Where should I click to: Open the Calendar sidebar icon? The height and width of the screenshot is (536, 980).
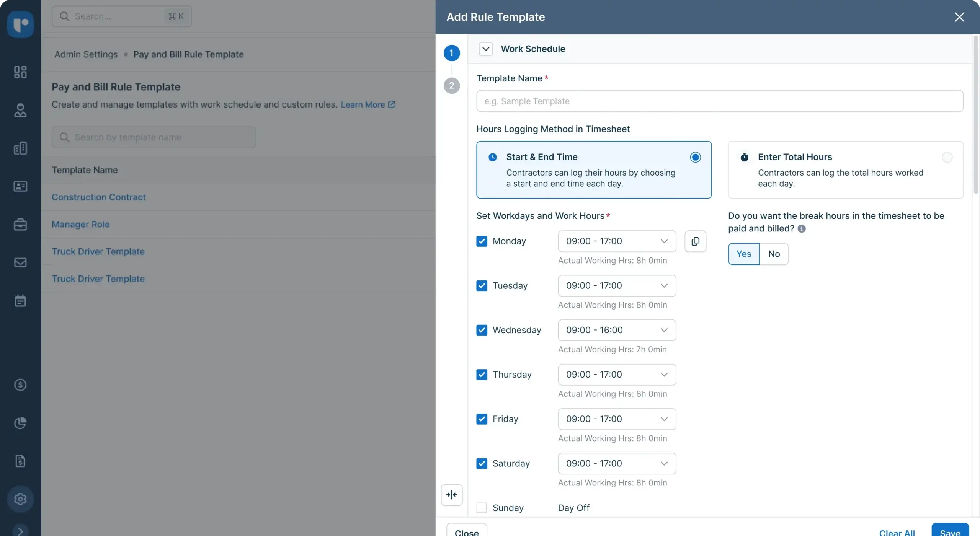(x=20, y=301)
